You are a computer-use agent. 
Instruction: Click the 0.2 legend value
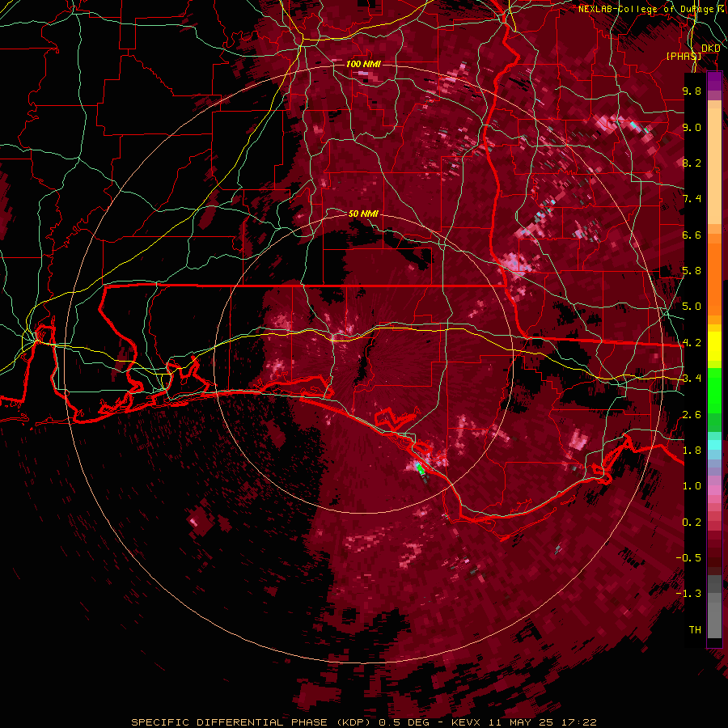click(x=692, y=523)
